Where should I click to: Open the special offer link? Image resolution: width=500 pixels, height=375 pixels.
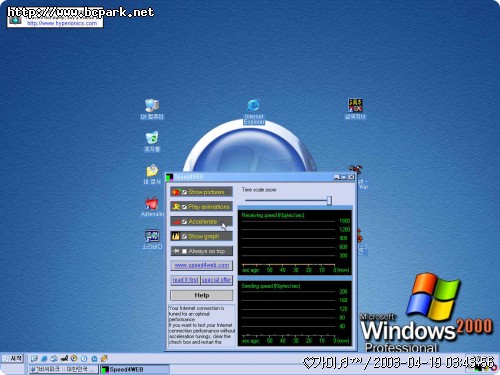[x=217, y=280]
